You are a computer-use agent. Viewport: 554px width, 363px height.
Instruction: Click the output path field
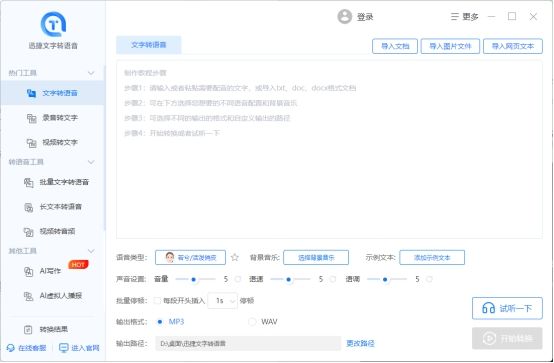248,343
